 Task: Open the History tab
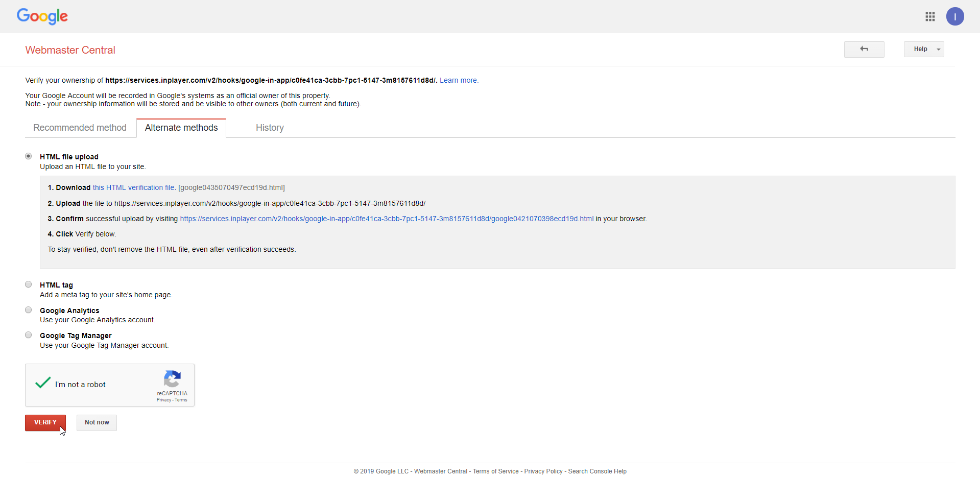(270, 128)
